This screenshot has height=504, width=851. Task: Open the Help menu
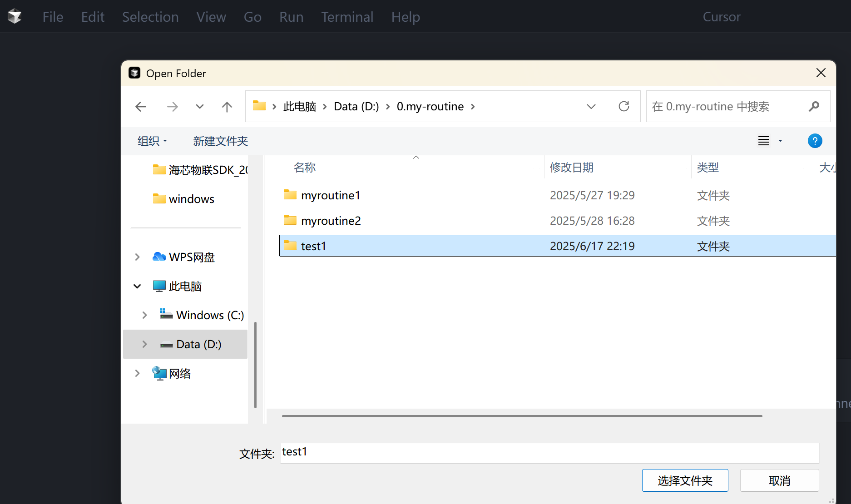tap(406, 17)
